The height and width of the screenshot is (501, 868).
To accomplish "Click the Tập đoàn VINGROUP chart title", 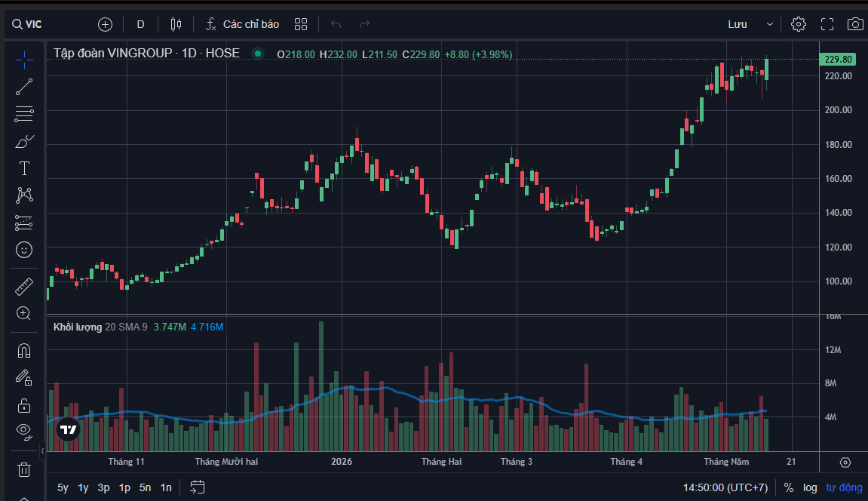I will (147, 53).
